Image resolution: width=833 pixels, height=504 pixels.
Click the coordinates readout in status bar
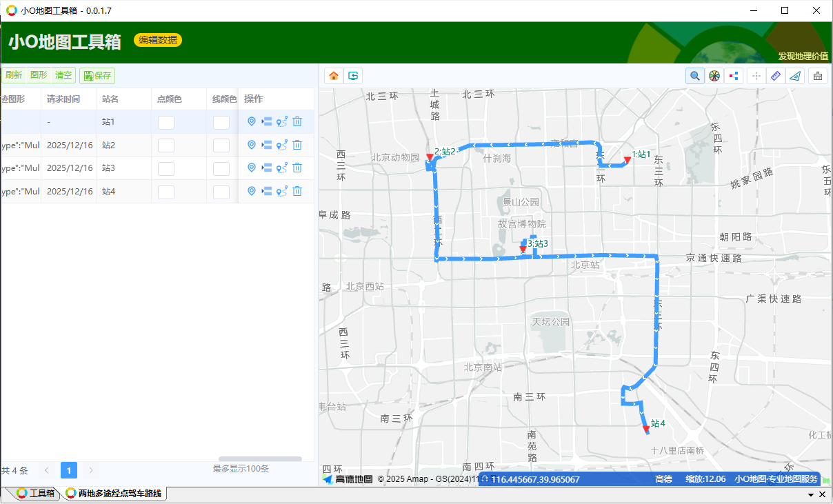click(535, 479)
